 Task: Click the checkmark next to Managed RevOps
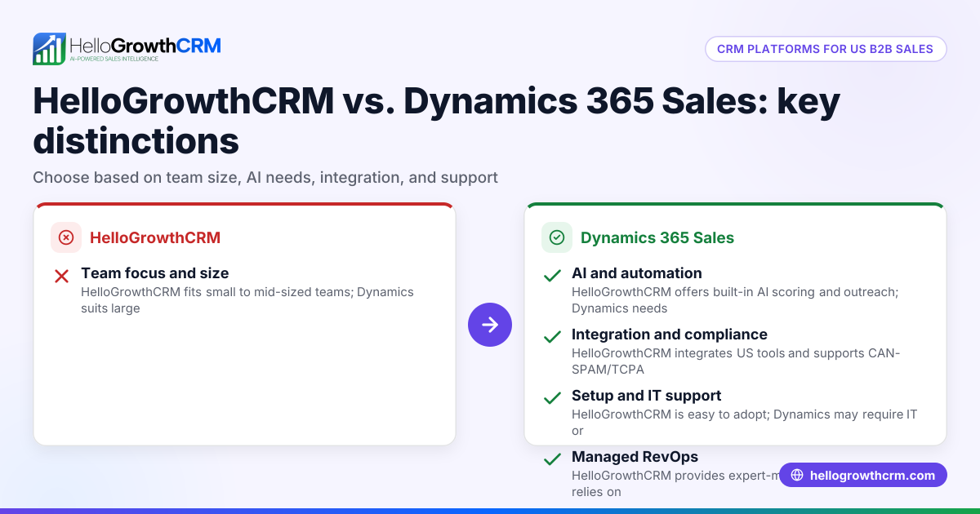click(552, 459)
